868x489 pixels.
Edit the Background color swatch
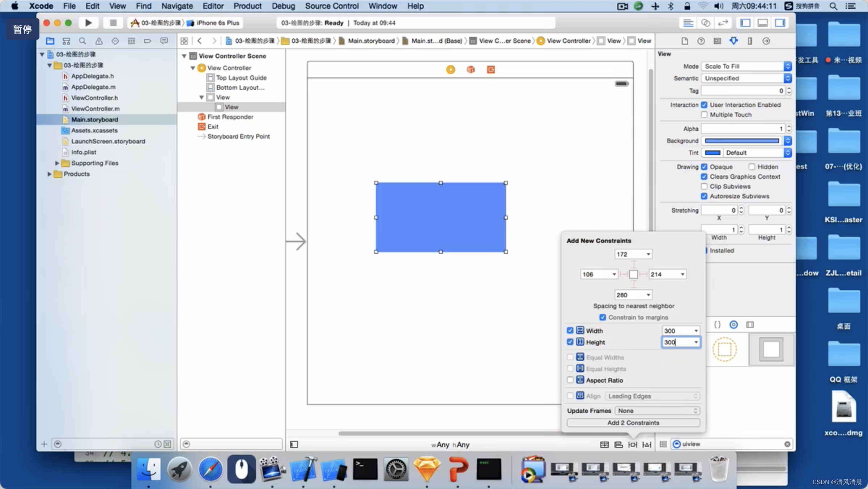coord(742,140)
